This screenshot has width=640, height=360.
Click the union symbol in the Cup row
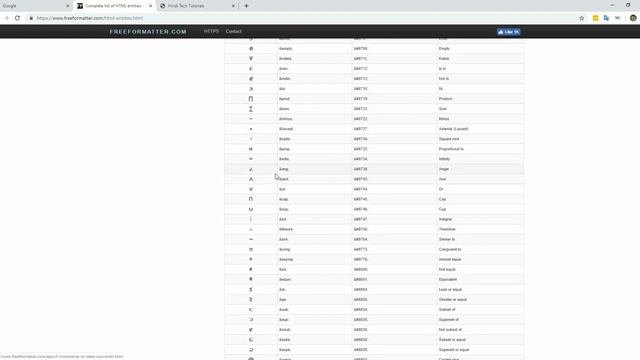click(251, 209)
